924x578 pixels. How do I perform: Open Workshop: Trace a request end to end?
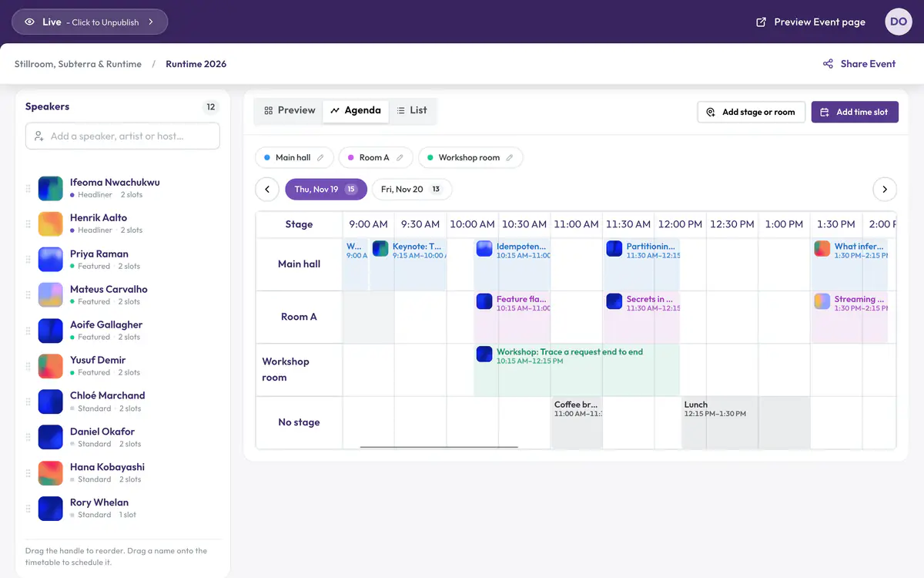pos(577,370)
